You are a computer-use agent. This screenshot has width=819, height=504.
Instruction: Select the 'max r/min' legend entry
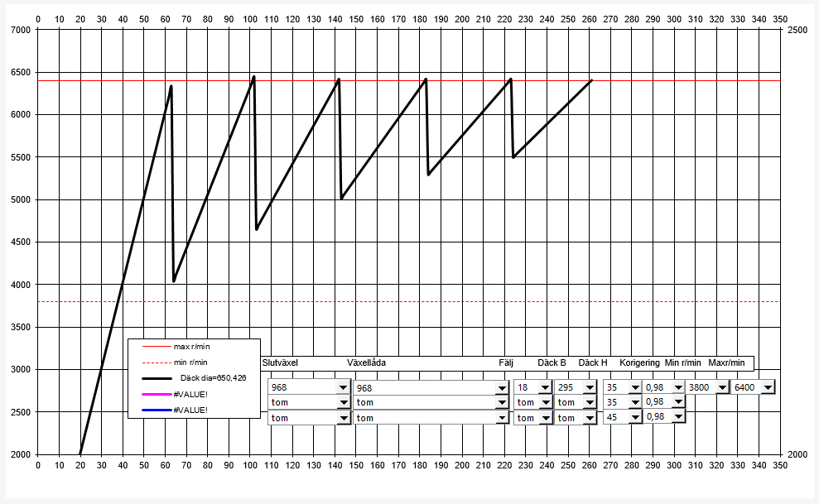(190, 346)
